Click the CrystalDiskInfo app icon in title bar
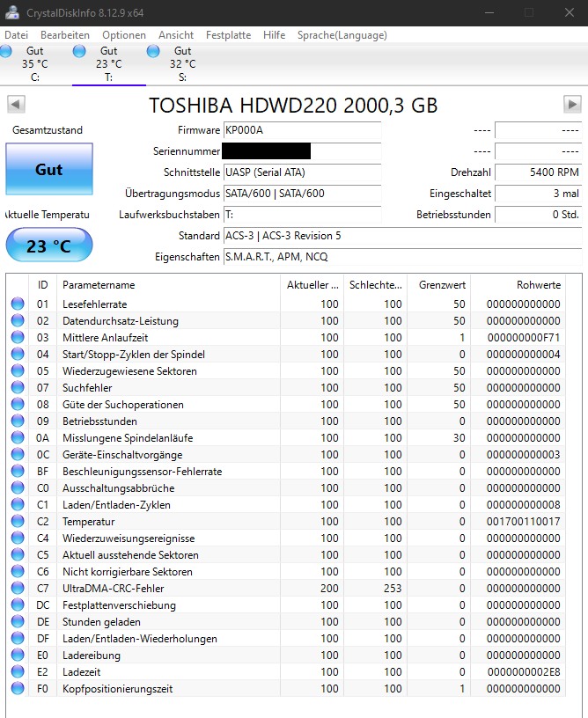588x718 pixels. tap(12, 12)
